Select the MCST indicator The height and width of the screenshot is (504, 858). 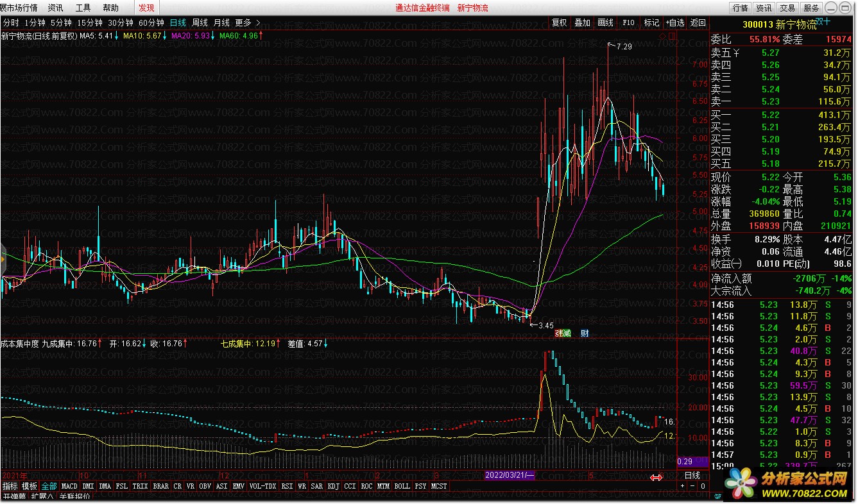pyautogui.click(x=440, y=487)
